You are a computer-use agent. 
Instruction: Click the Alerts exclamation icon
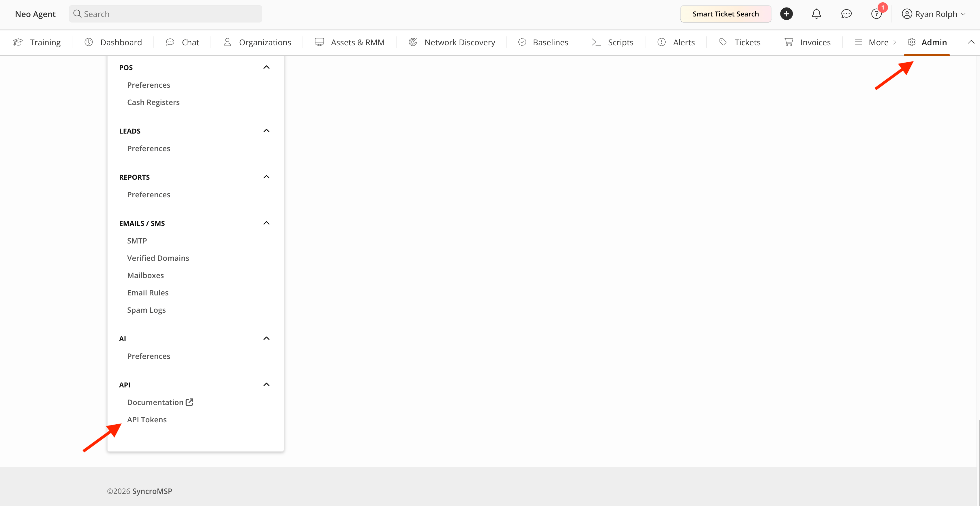(x=662, y=42)
